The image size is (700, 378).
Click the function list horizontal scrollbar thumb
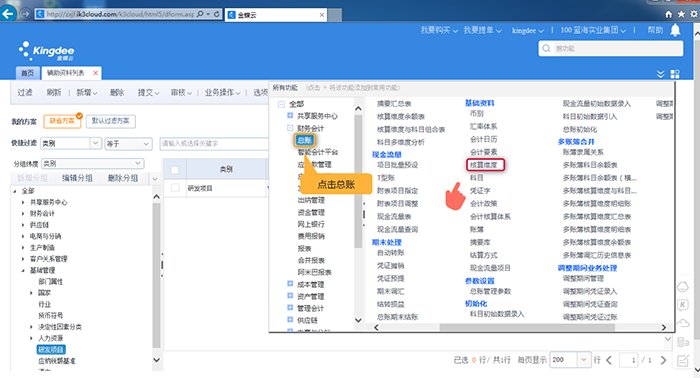[527, 328]
